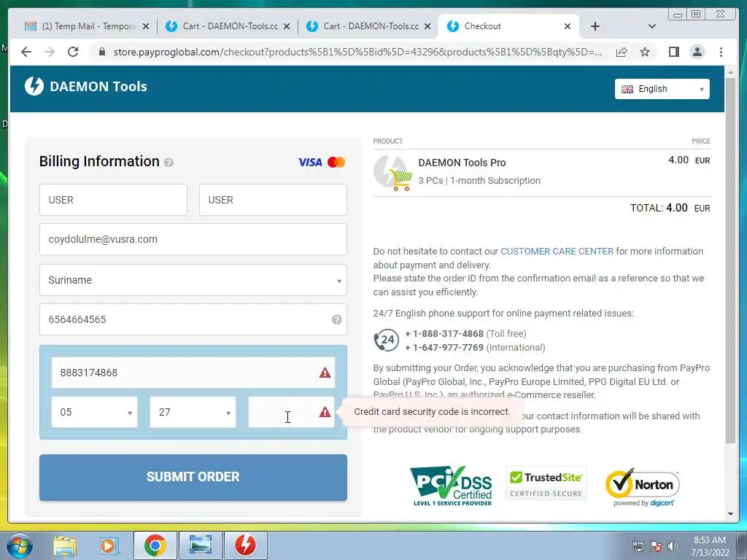
Task: Open Windows Media Player from the taskbar
Action: [x=109, y=545]
